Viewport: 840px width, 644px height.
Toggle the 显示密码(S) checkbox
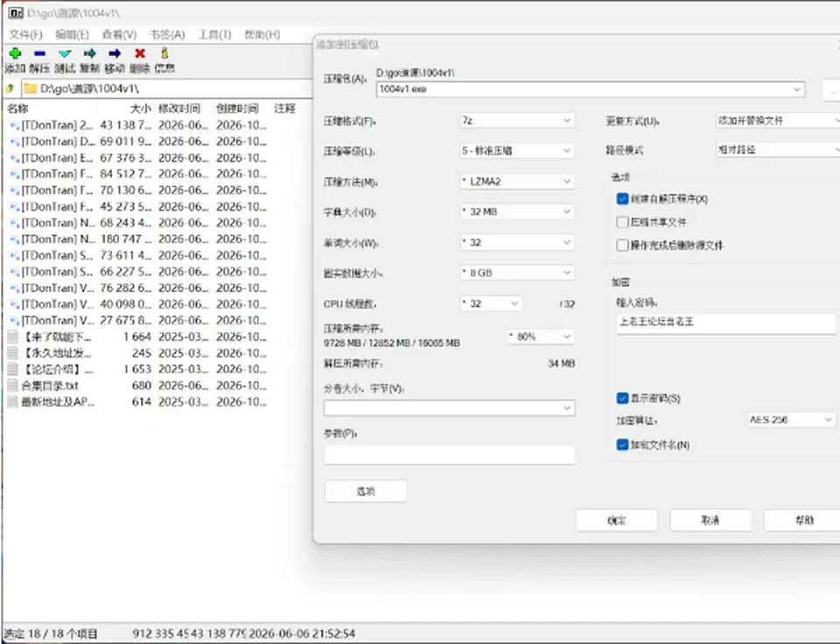tap(622, 398)
